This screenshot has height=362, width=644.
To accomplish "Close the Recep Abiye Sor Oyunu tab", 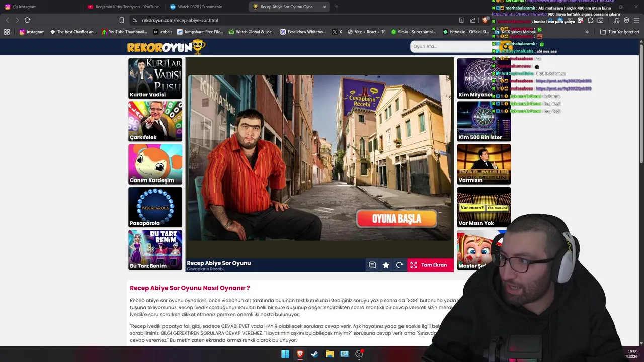I will coord(324,7).
